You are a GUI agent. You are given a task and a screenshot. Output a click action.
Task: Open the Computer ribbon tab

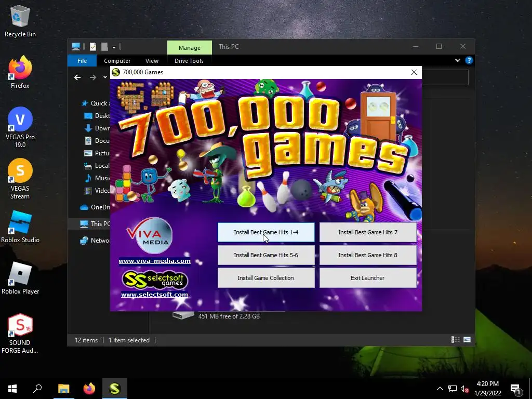click(x=117, y=61)
